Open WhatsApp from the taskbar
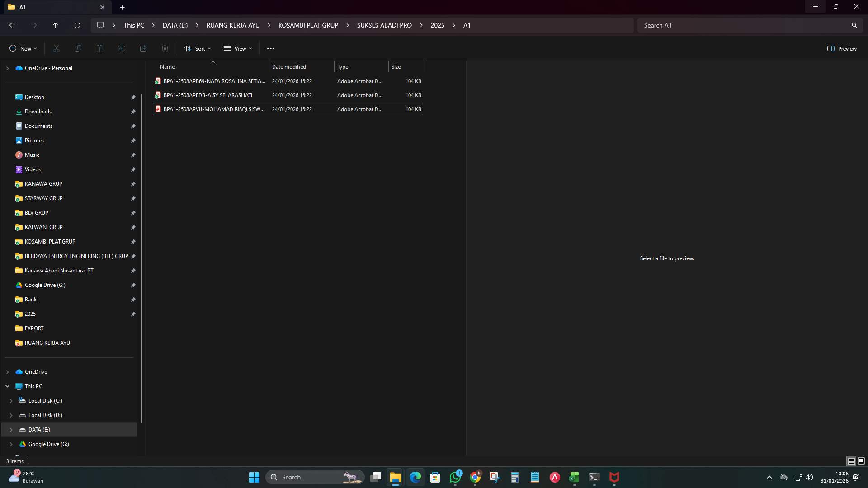The height and width of the screenshot is (488, 868). [x=456, y=477]
